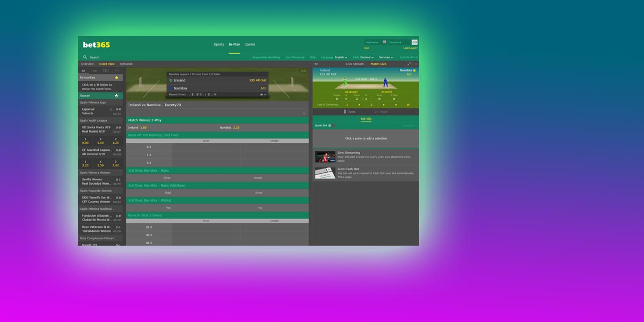Mute audio with the speaker icon
Image resolution: width=644 pixels, height=322 pixels.
(x=316, y=64)
